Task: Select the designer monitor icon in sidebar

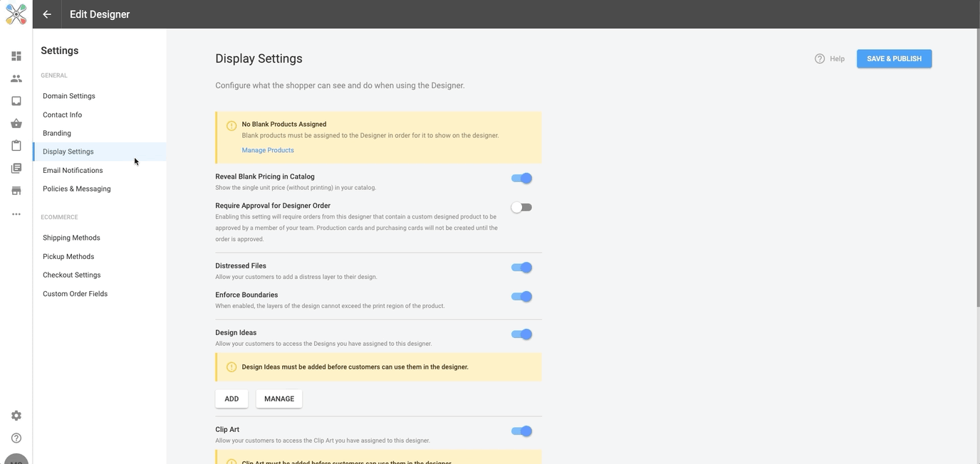Action: 16,100
